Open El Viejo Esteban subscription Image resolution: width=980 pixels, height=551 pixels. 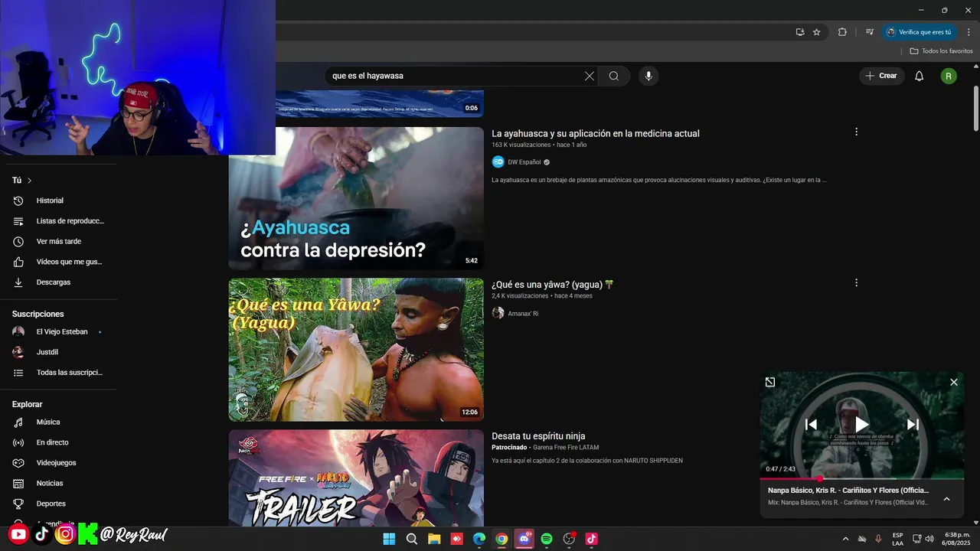61,332
